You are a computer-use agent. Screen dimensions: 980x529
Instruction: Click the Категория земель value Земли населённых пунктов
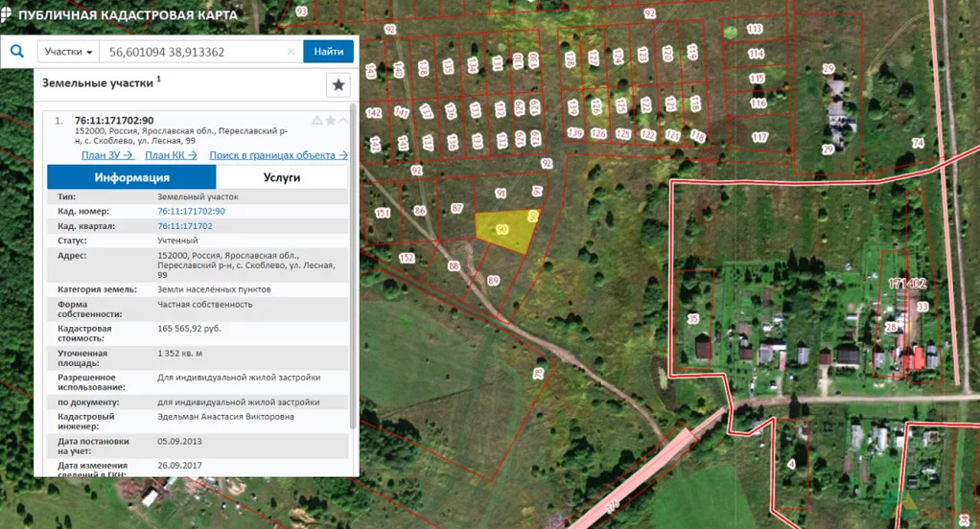(215, 289)
